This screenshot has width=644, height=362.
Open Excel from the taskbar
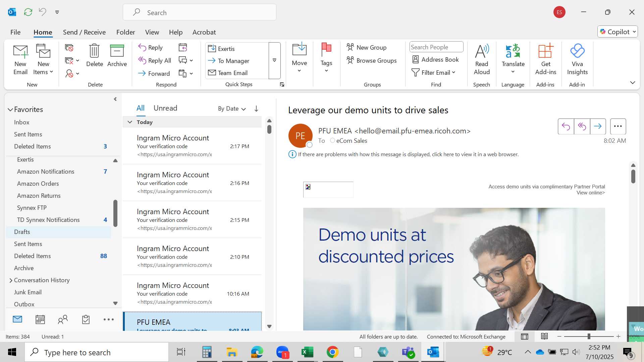(x=307, y=352)
